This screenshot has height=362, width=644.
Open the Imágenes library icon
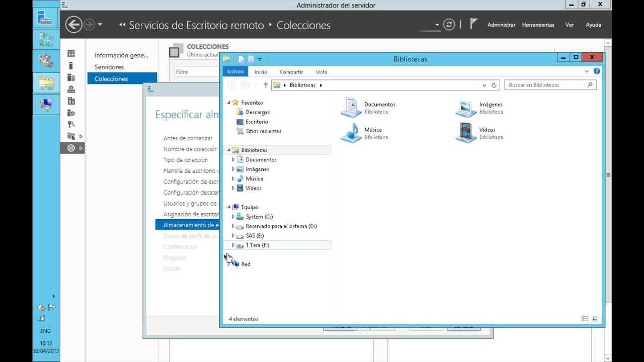(466, 108)
